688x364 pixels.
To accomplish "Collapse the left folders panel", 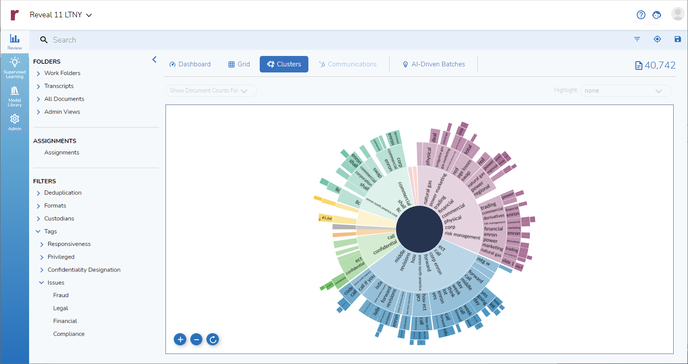I will click(x=154, y=60).
